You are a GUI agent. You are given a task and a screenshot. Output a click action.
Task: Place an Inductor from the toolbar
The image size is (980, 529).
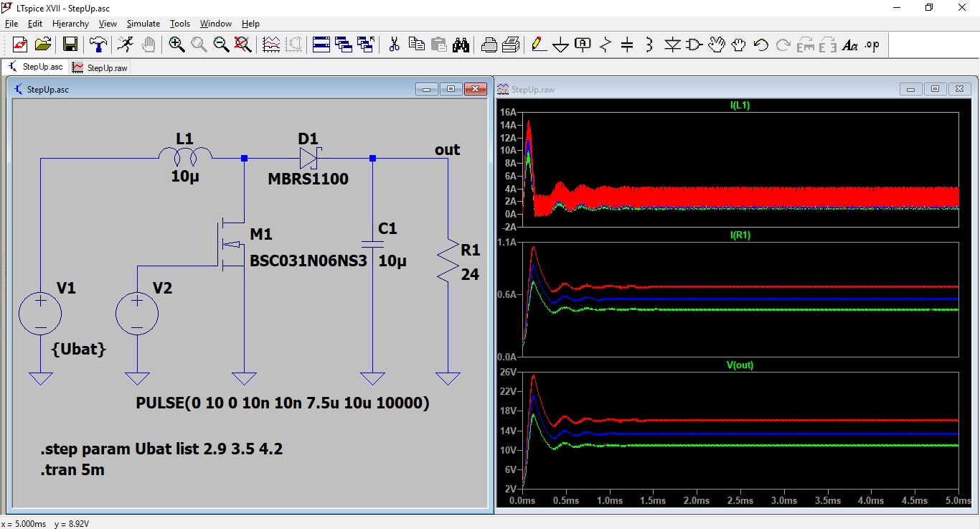[649, 45]
